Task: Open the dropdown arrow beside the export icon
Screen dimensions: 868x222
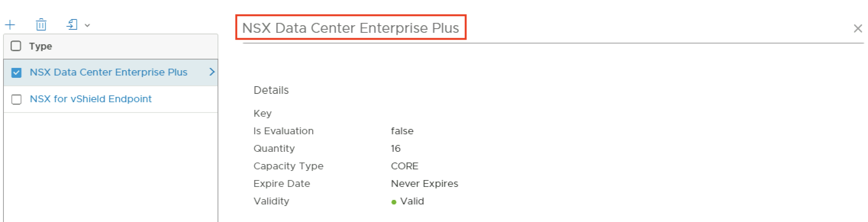Action: [x=87, y=26]
